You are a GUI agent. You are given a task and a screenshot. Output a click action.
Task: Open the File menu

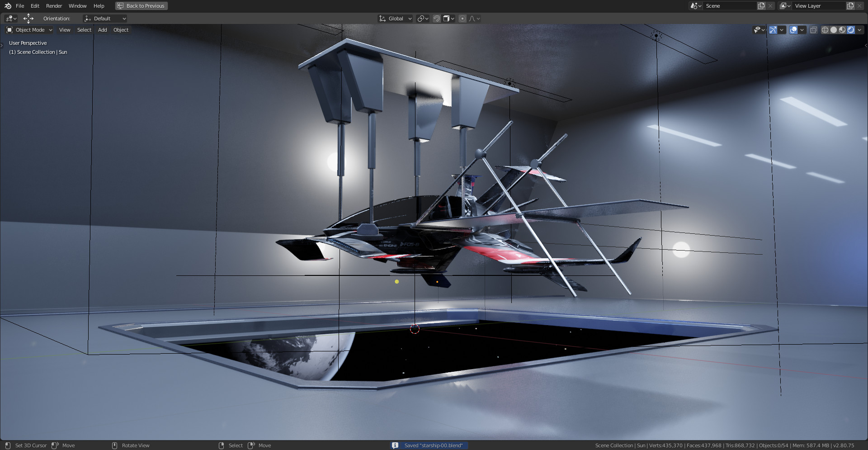pyautogui.click(x=20, y=6)
